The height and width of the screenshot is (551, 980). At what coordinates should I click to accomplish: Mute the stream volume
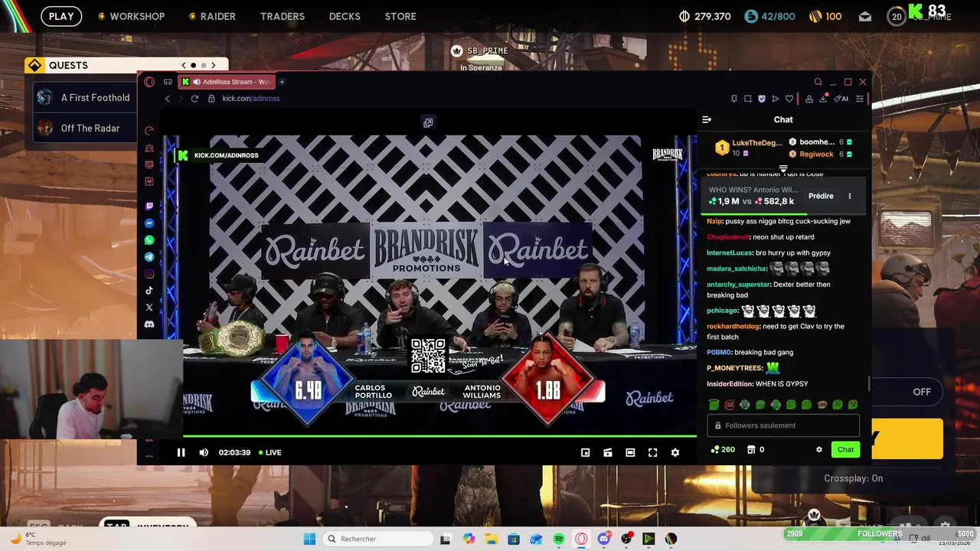204,452
